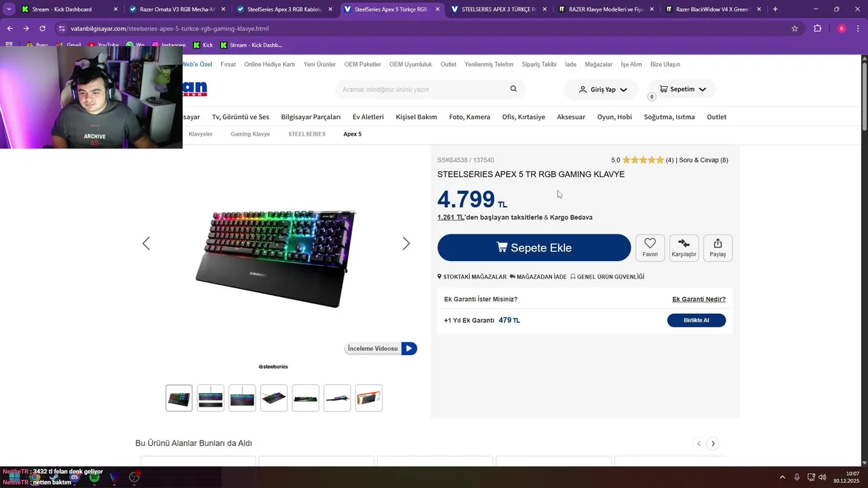Add product to Favori heart icon
The width and height of the screenshot is (868, 488).
[650, 247]
